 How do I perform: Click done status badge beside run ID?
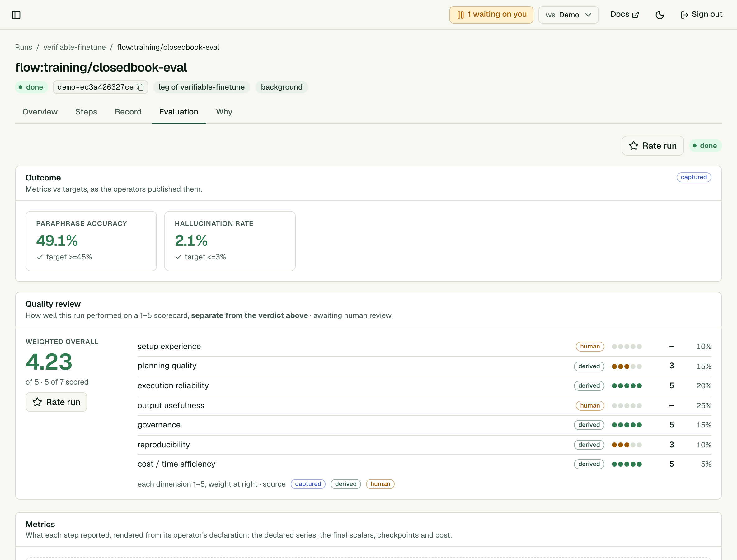pos(31,87)
